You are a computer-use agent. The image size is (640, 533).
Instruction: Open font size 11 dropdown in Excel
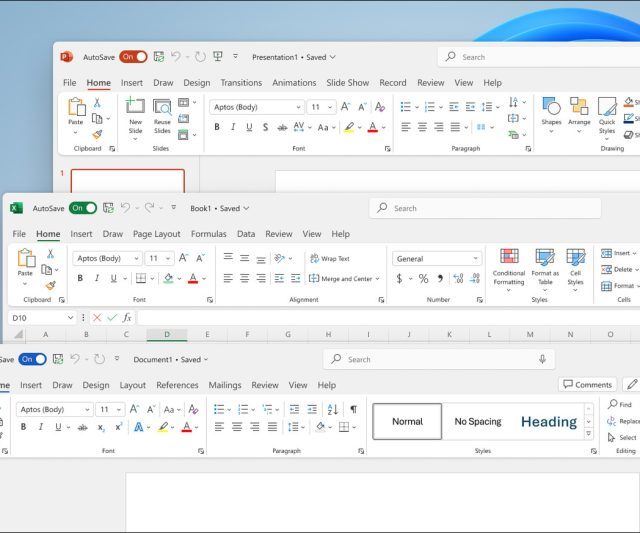point(168,258)
